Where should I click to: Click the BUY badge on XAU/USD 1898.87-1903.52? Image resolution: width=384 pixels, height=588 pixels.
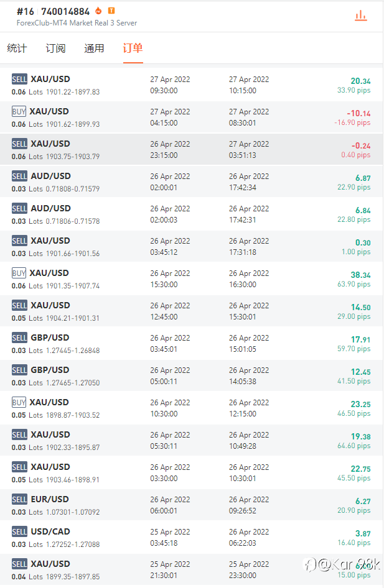pyautogui.click(x=19, y=402)
